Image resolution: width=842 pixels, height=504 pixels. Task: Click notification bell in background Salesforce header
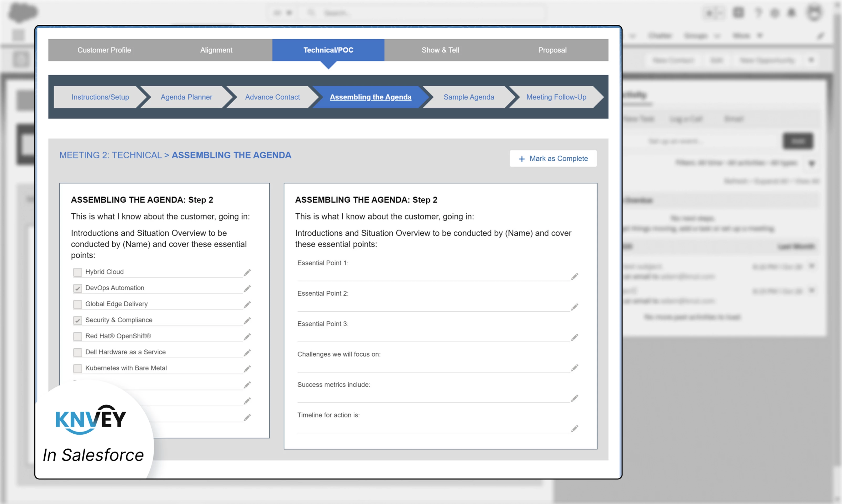click(792, 13)
